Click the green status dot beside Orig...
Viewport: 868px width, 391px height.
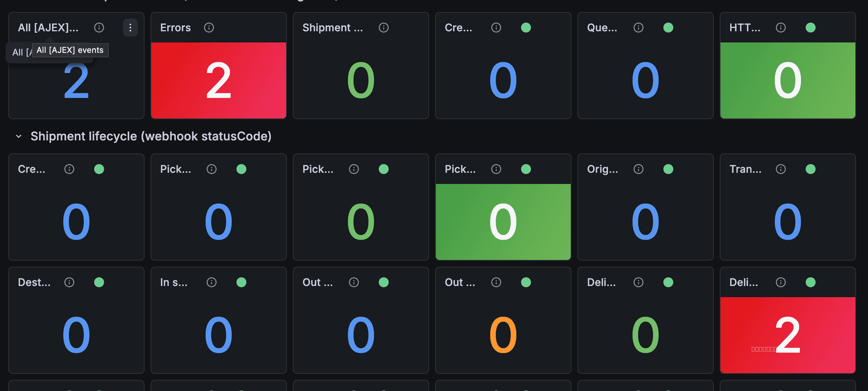pos(668,169)
